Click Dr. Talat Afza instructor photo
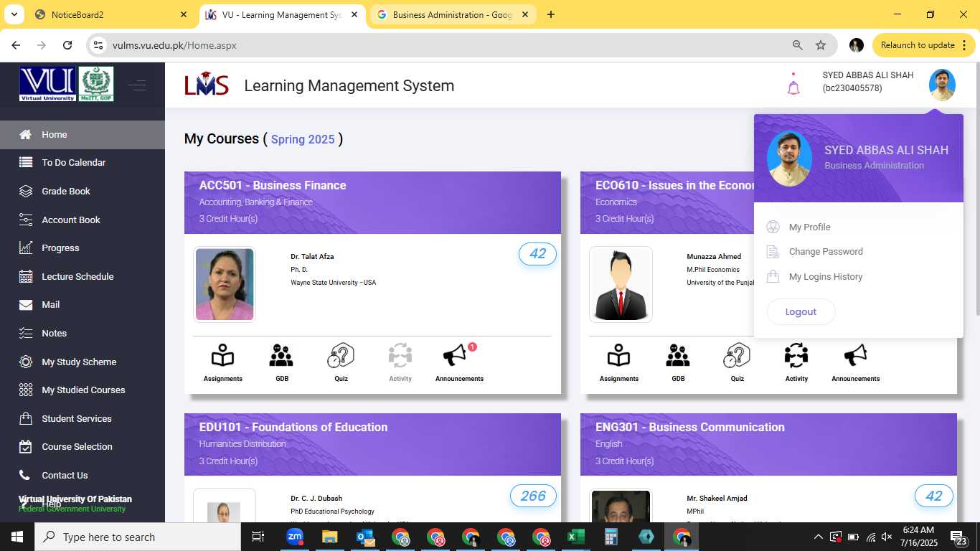The width and height of the screenshot is (980, 551). [x=225, y=284]
